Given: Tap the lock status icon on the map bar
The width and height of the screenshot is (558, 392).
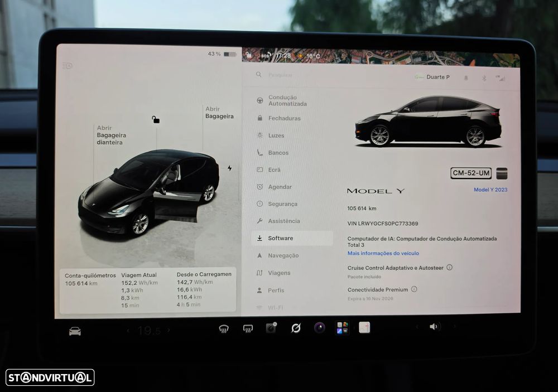Looking at the screenshot, I should pyautogui.click(x=249, y=55).
